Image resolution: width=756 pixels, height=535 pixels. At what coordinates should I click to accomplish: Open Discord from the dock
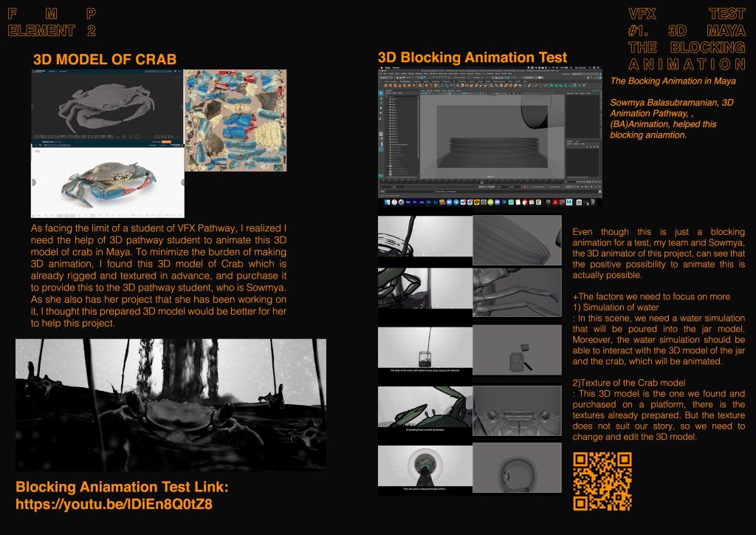point(497,202)
